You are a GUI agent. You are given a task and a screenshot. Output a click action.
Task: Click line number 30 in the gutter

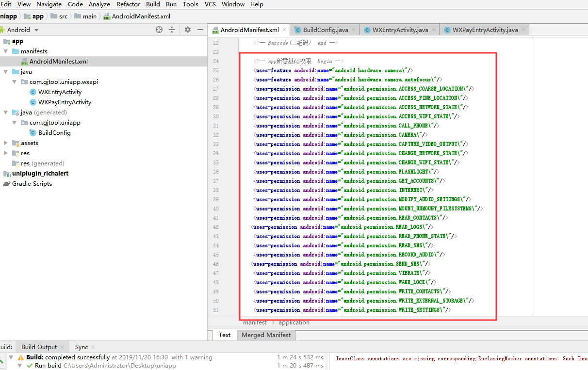tap(216, 116)
